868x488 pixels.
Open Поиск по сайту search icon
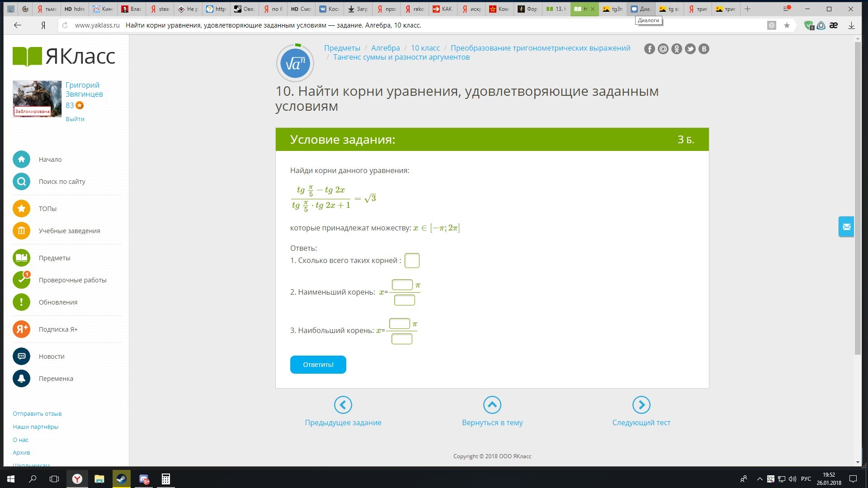[21, 182]
